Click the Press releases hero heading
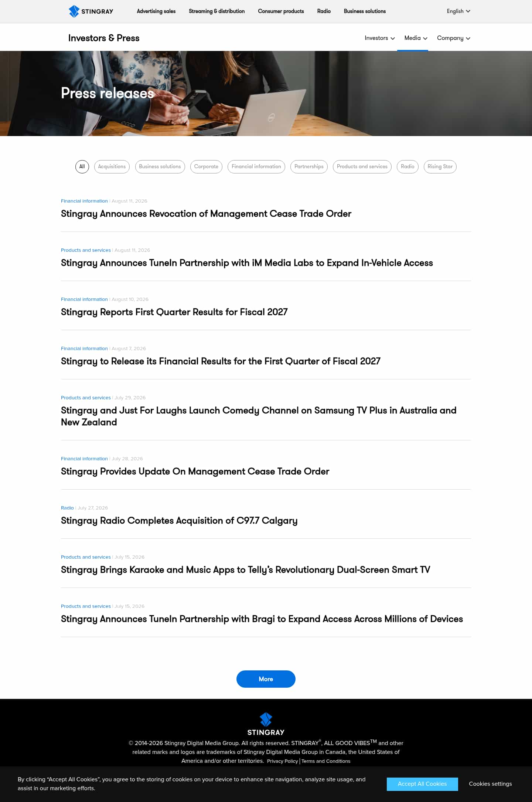Screen dimensions: 532x802 [x=108, y=93]
